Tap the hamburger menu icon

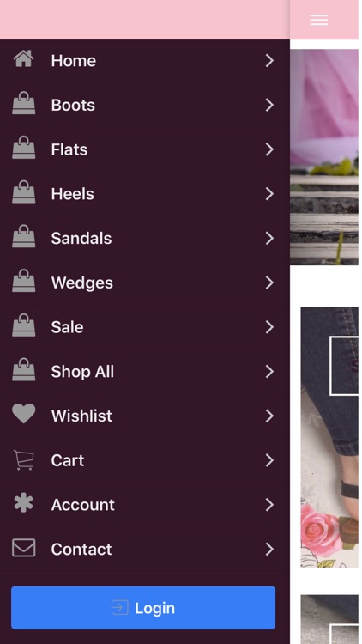(x=318, y=20)
